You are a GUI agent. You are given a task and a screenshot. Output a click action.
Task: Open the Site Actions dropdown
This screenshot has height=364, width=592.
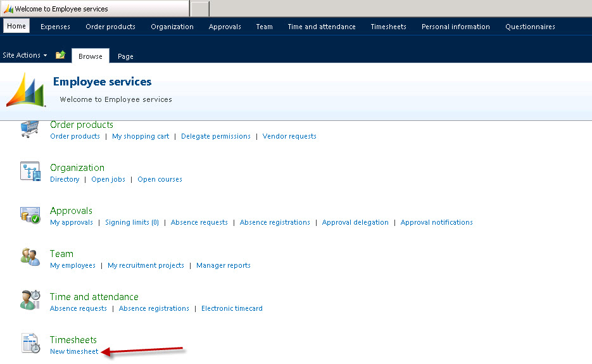pos(25,56)
